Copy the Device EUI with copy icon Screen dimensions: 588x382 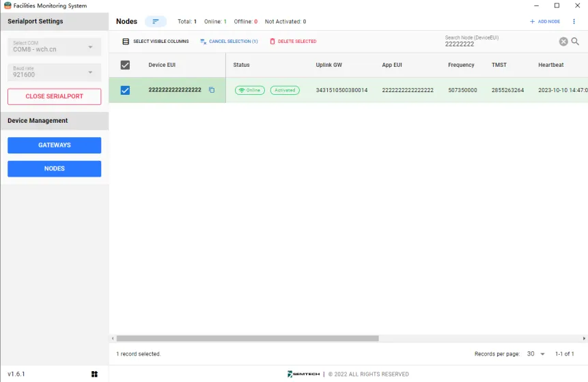212,90
